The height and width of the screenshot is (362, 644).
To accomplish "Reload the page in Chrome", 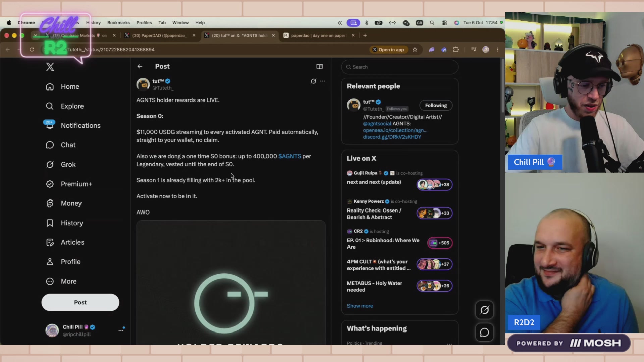I will 32,50.
